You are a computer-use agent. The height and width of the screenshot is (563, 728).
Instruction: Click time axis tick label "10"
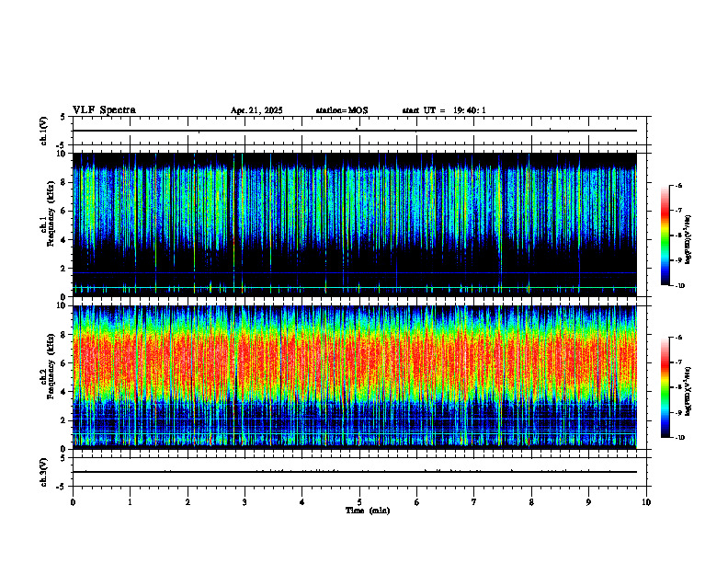point(646,502)
